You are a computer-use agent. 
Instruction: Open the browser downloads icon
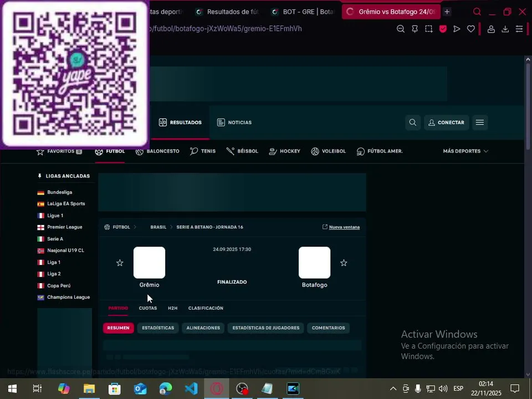[x=505, y=29]
